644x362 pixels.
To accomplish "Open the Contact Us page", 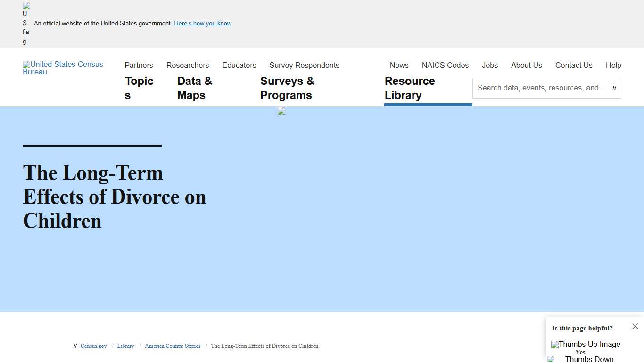I will click(574, 65).
